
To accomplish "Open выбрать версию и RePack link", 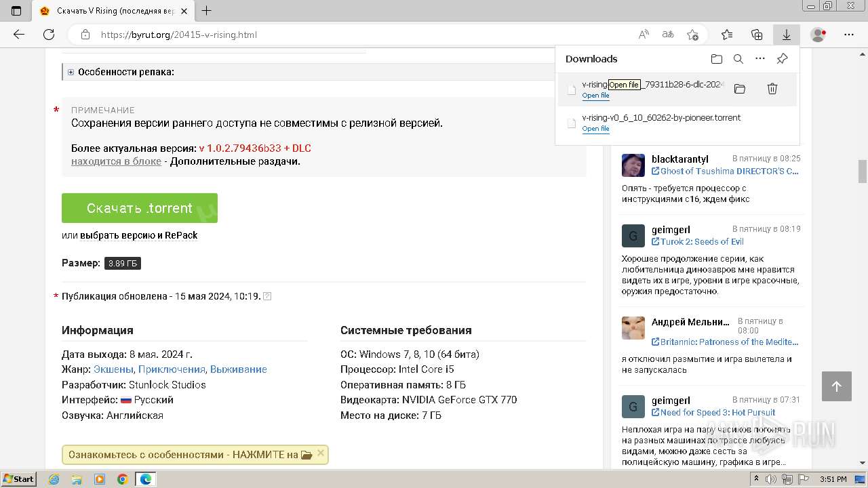I will (139, 235).
